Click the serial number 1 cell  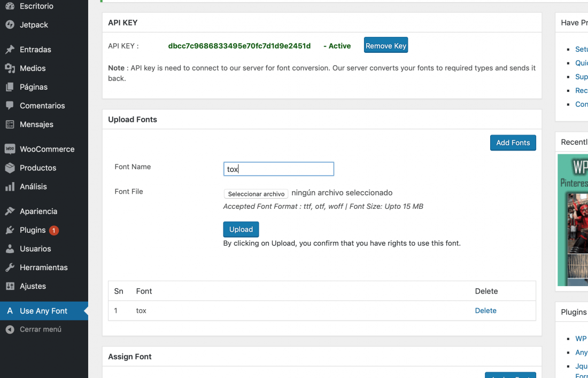[116, 311]
